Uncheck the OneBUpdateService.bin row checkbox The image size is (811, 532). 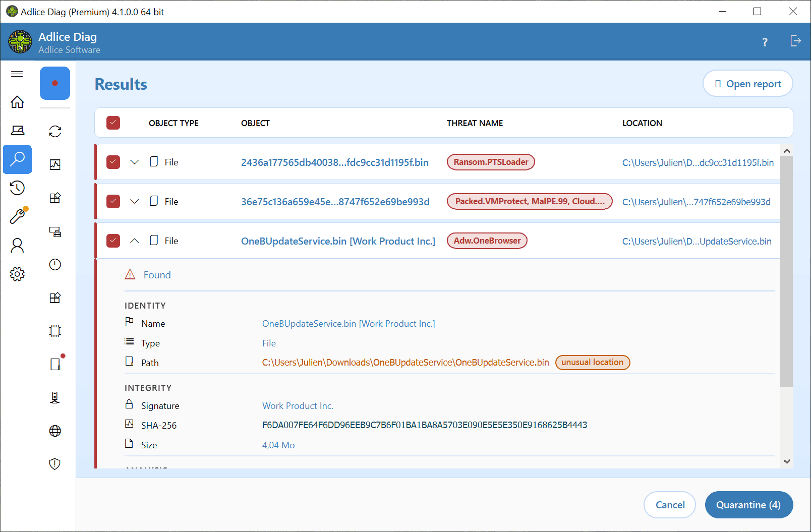tap(113, 241)
